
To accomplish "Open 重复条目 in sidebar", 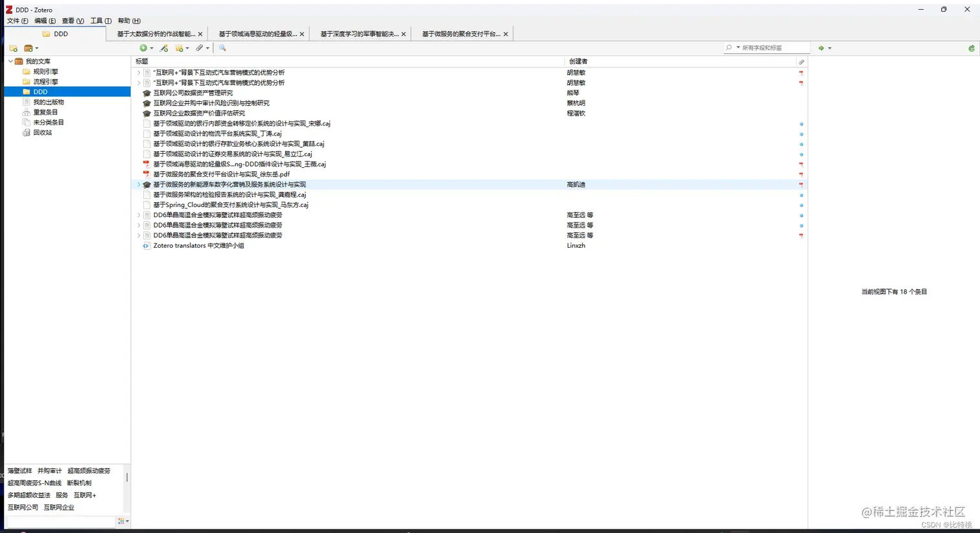I will click(45, 112).
